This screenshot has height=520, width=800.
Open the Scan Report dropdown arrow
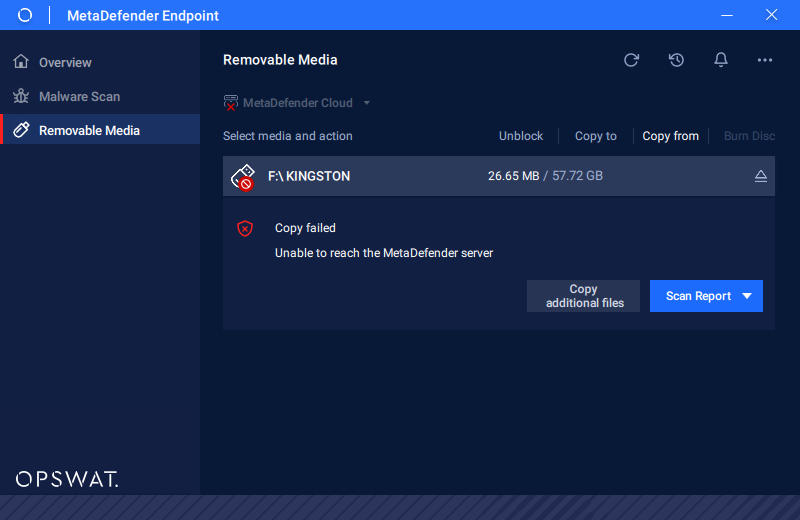[x=747, y=296]
